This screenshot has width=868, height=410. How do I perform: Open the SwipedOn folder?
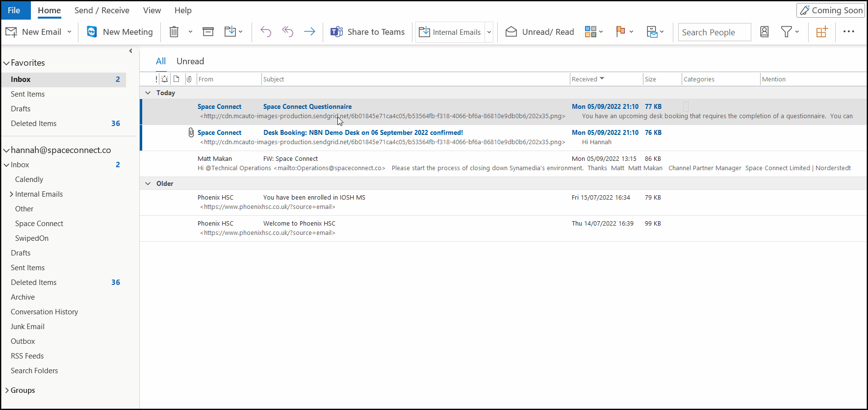32,238
